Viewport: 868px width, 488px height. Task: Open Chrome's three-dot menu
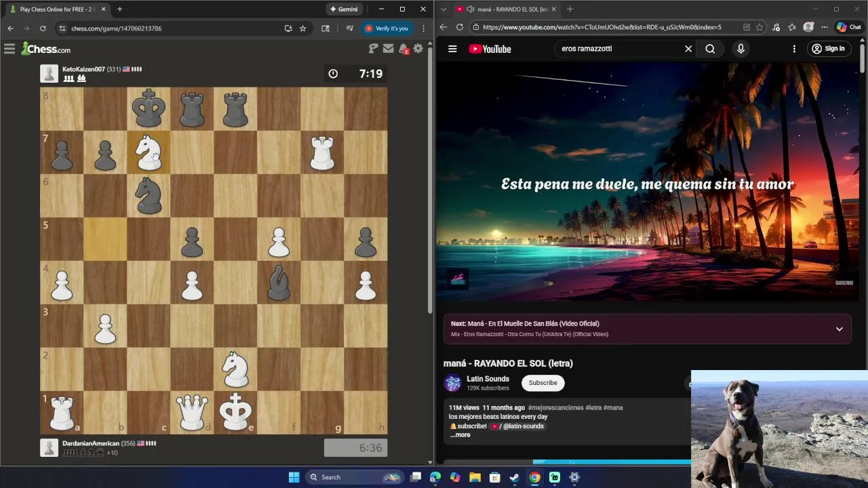[424, 28]
